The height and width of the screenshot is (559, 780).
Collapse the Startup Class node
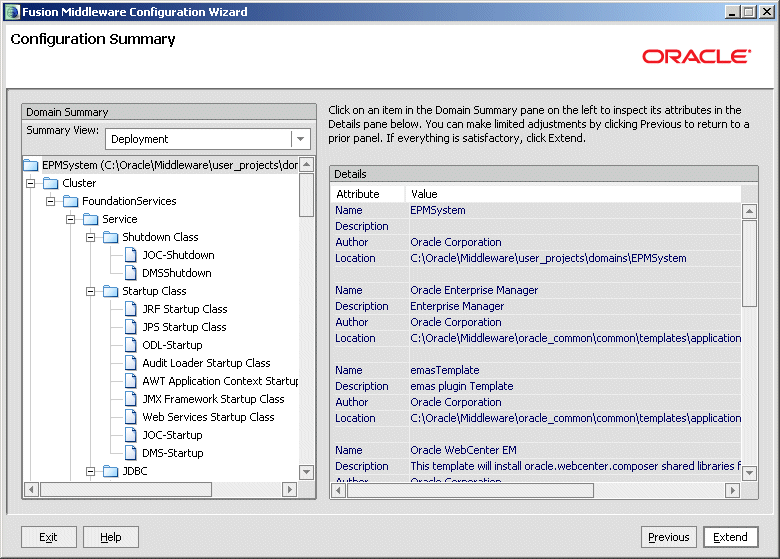[x=90, y=291]
